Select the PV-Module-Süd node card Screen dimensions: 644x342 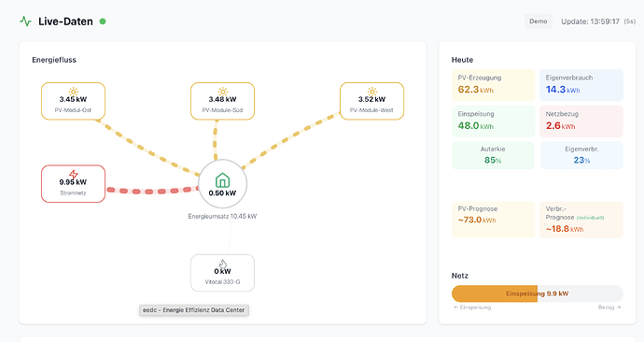pos(223,101)
